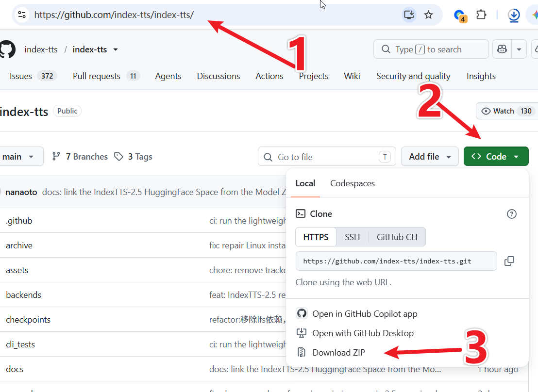
Task: Click the 'feat: IndexTTS-2.5 re' commit text
Action: pyautogui.click(x=247, y=295)
